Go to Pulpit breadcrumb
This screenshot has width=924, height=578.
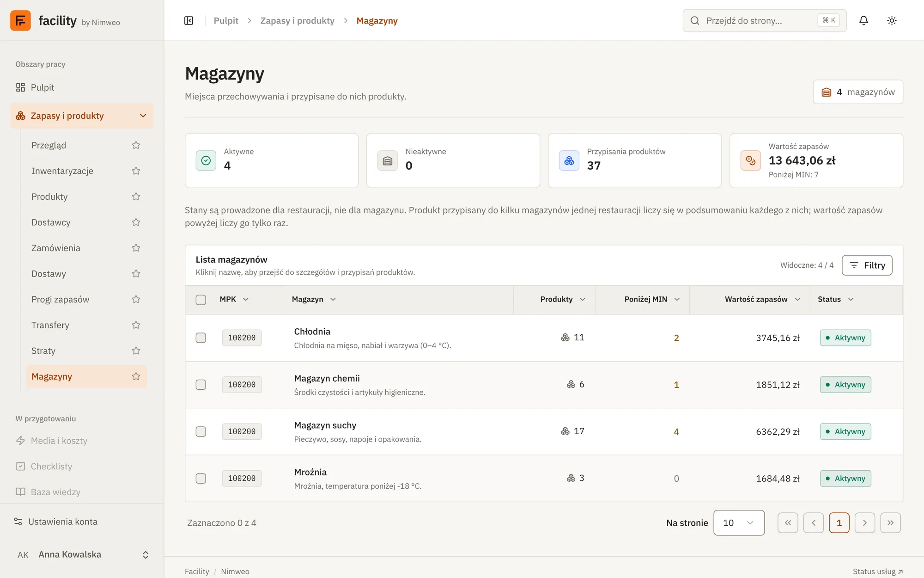[226, 20]
